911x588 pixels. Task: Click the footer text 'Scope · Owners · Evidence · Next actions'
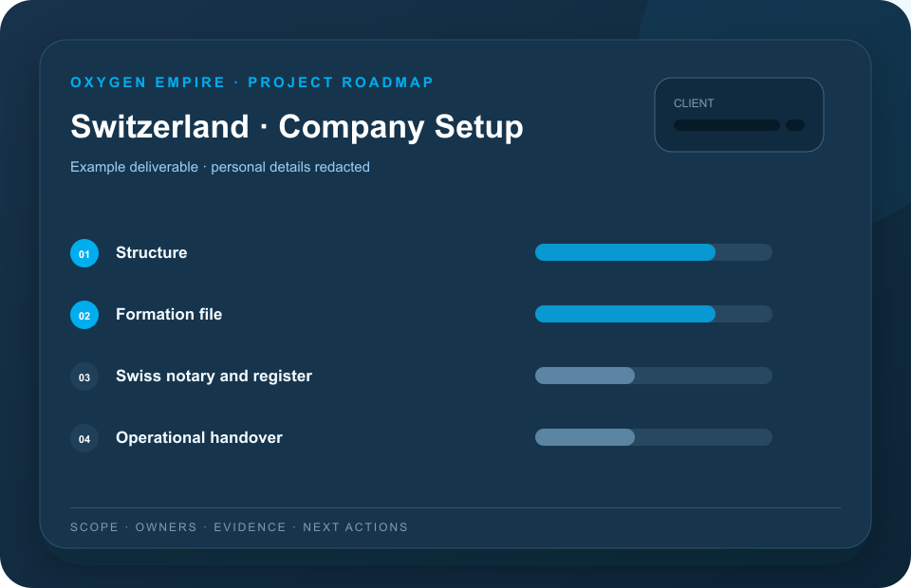click(239, 527)
